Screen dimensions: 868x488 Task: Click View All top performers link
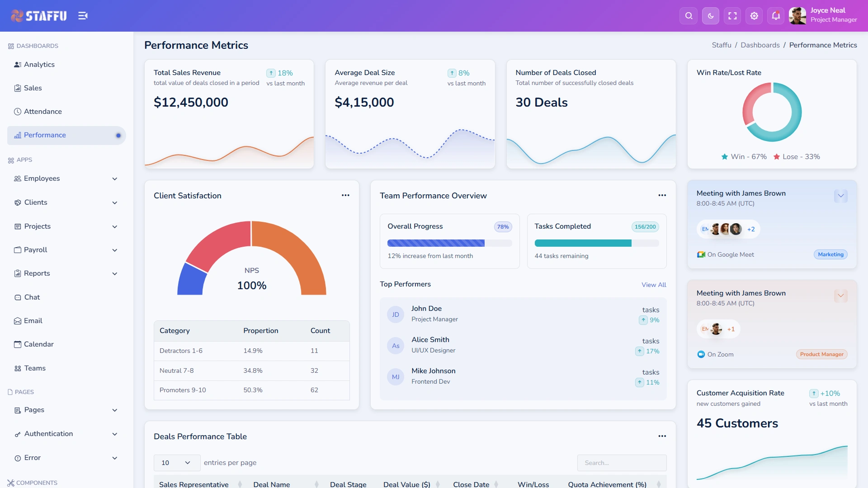654,285
